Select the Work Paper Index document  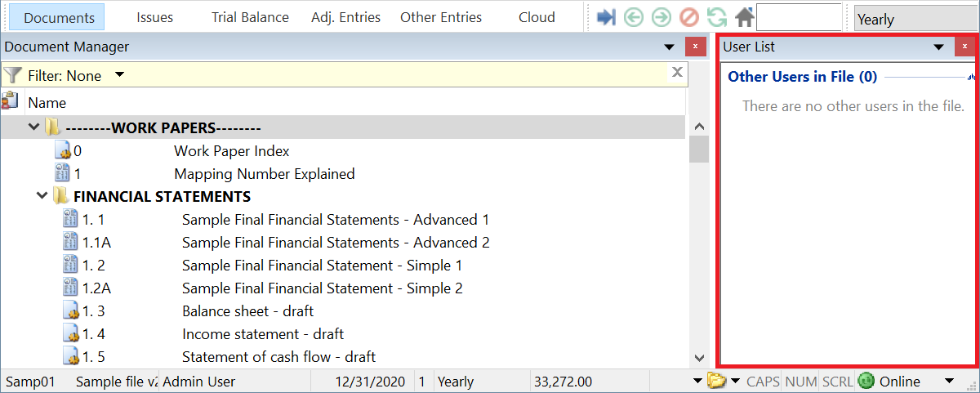pos(231,151)
